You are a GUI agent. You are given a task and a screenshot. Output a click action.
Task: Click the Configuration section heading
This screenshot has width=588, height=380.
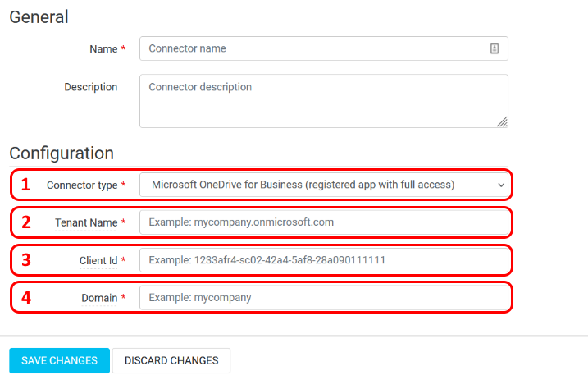click(x=61, y=153)
